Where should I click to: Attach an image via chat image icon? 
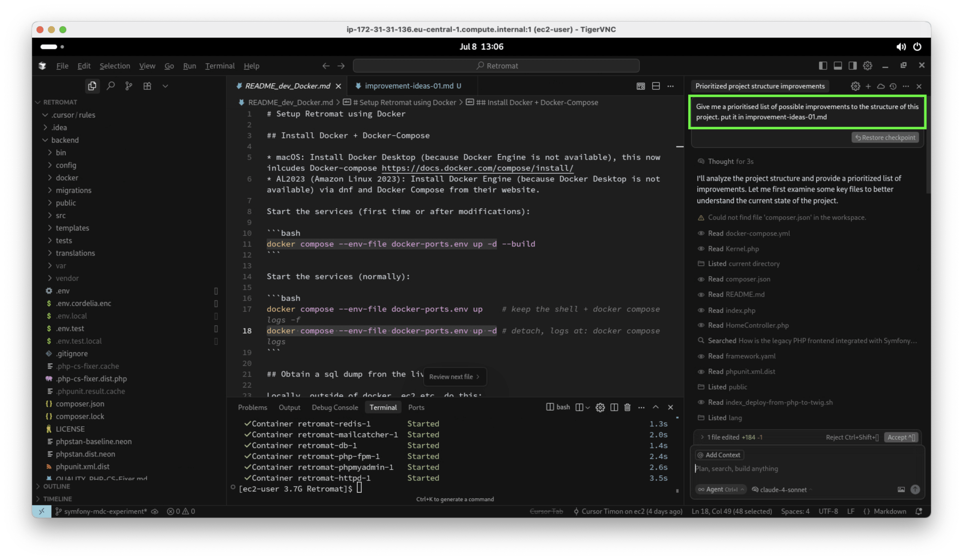coord(901,489)
